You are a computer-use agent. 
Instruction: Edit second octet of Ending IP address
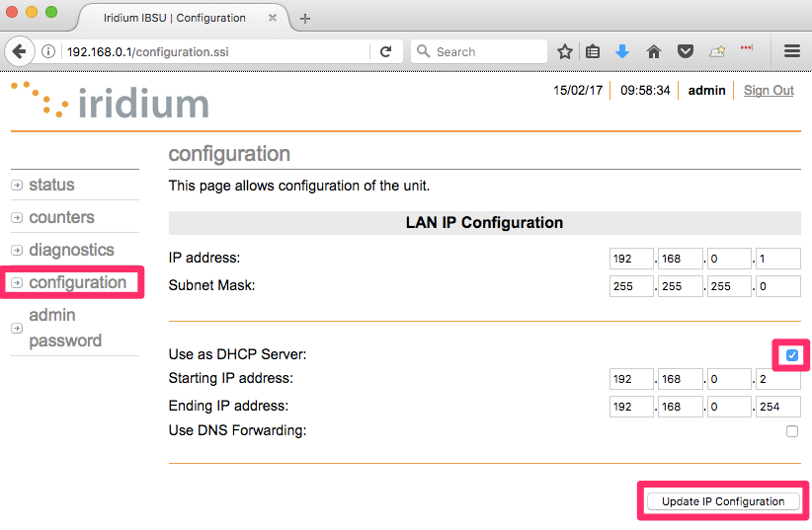[x=680, y=407]
